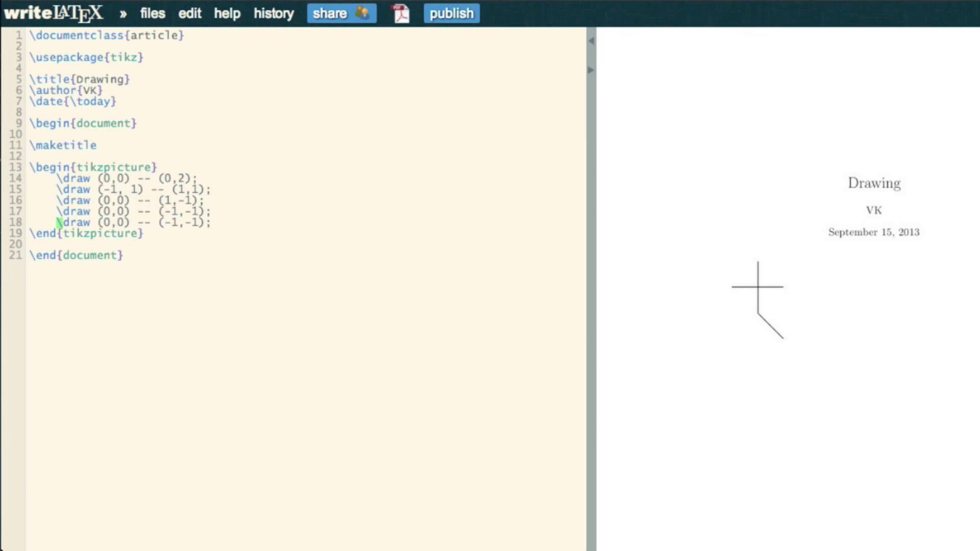
Task: Click the publish button
Action: click(x=451, y=13)
